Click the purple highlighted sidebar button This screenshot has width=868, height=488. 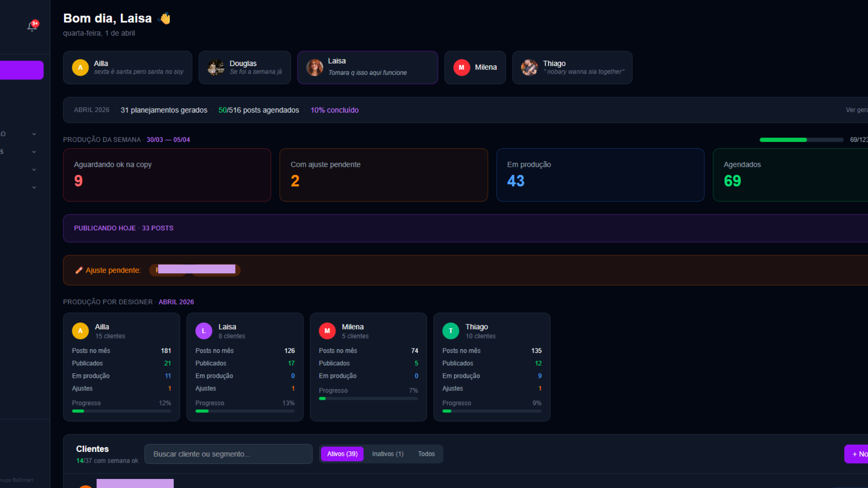22,70
